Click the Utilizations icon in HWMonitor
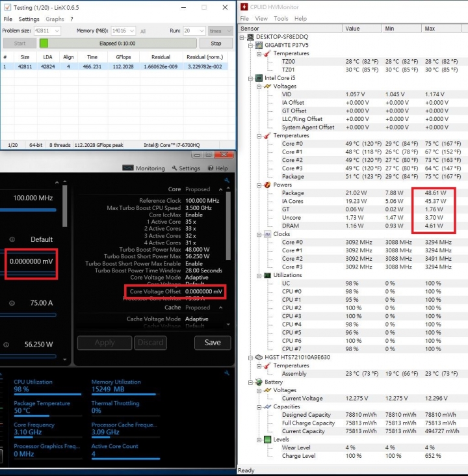The height and width of the screenshot is (476, 468). click(267, 275)
